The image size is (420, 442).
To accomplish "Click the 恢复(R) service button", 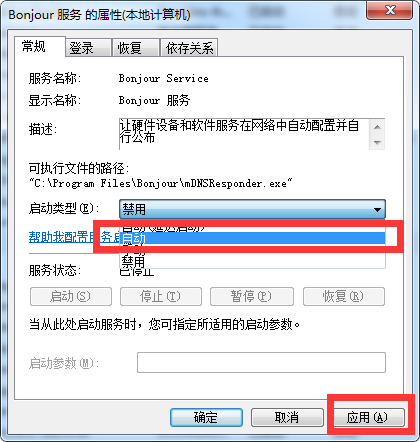I will point(344,296).
